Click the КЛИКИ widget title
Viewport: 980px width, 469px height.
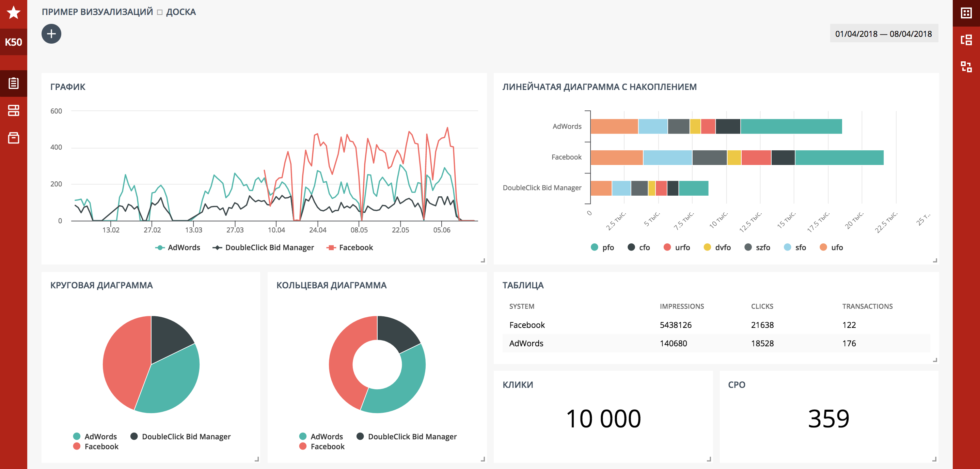tap(518, 385)
